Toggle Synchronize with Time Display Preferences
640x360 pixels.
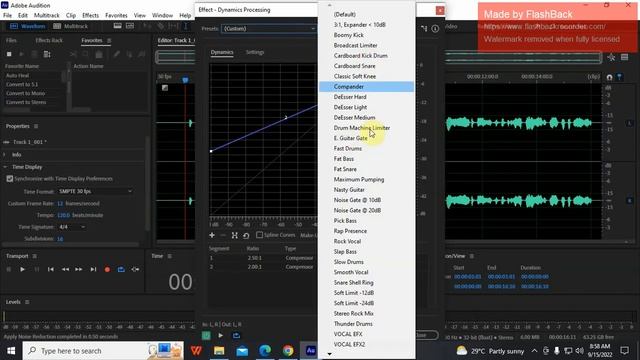click(x=10, y=179)
